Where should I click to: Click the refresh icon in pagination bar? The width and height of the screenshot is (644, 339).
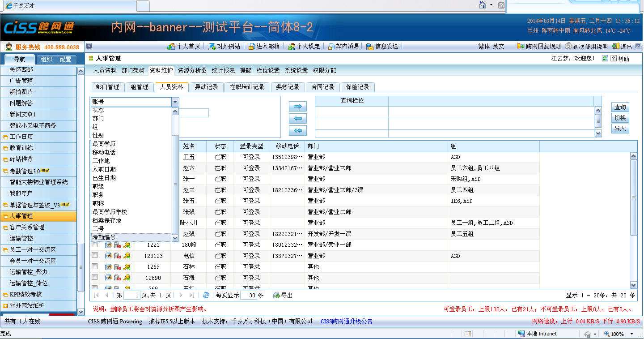pos(206,295)
